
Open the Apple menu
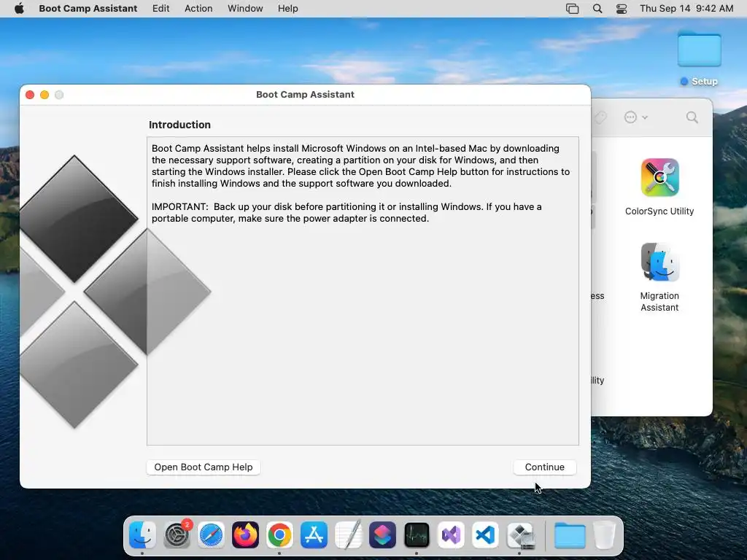click(x=19, y=9)
